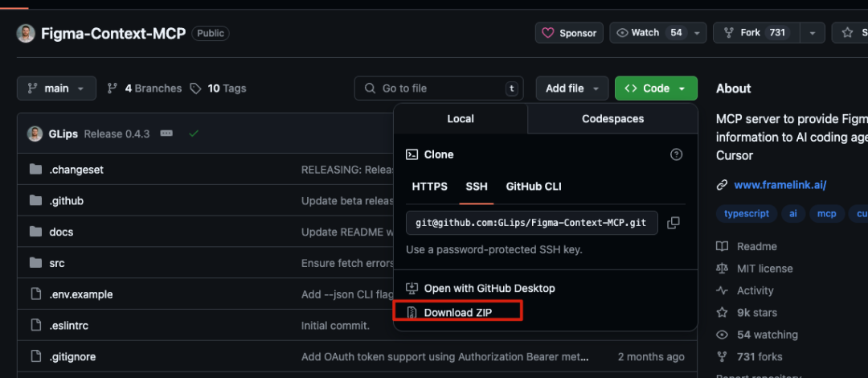This screenshot has width=868, height=378.
Task: Click folder icon next to docs
Action: 36,232
